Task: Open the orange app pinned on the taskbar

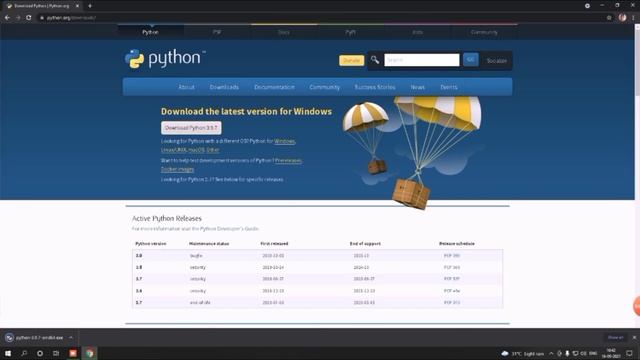Action: (x=73, y=353)
